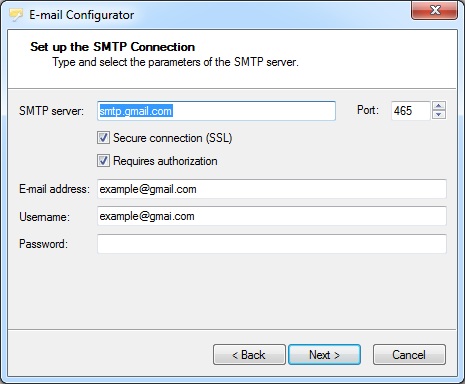465x384 pixels.
Task: Click the Set up the SMTP Connection heading
Action: point(113,47)
